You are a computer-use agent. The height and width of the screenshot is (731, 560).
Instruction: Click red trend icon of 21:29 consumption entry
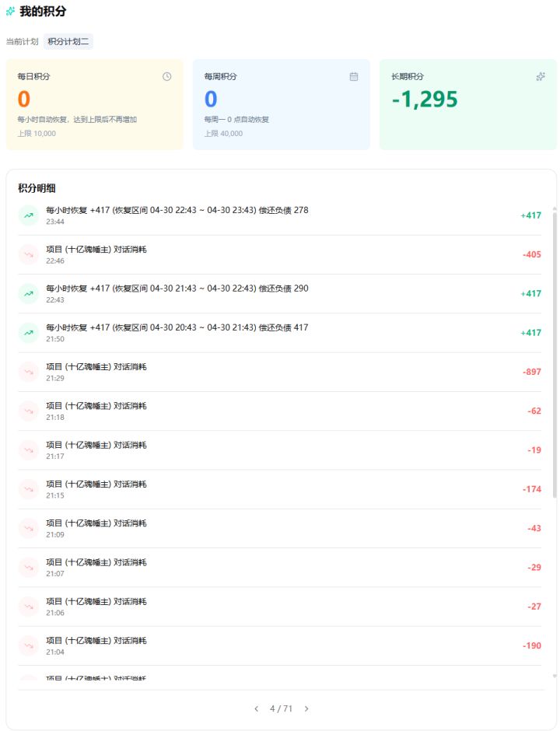(x=29, y=372)
